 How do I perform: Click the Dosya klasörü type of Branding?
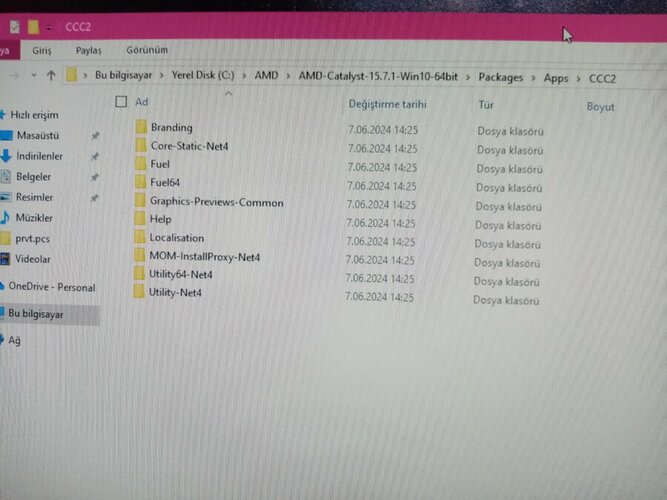pos(510,131)
